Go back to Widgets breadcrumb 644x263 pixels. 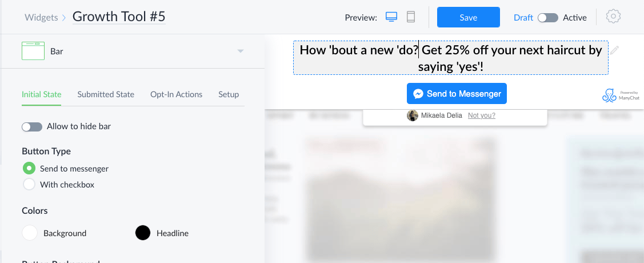pyautogui.click(x=42, y=17)
